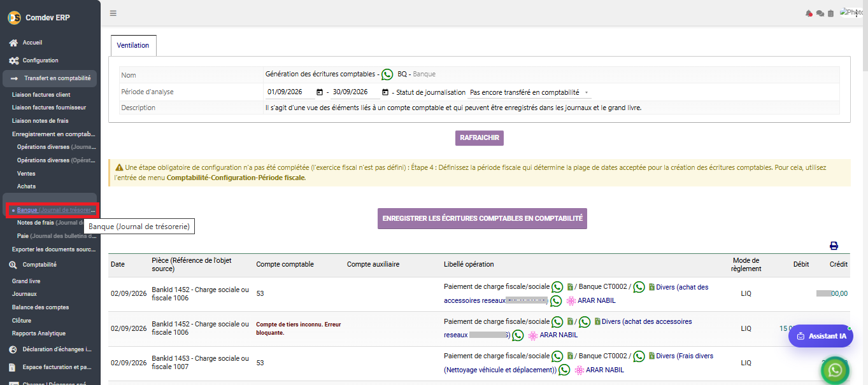Click the Accueil home icon

pyautogui.click(x=13, y=43)
